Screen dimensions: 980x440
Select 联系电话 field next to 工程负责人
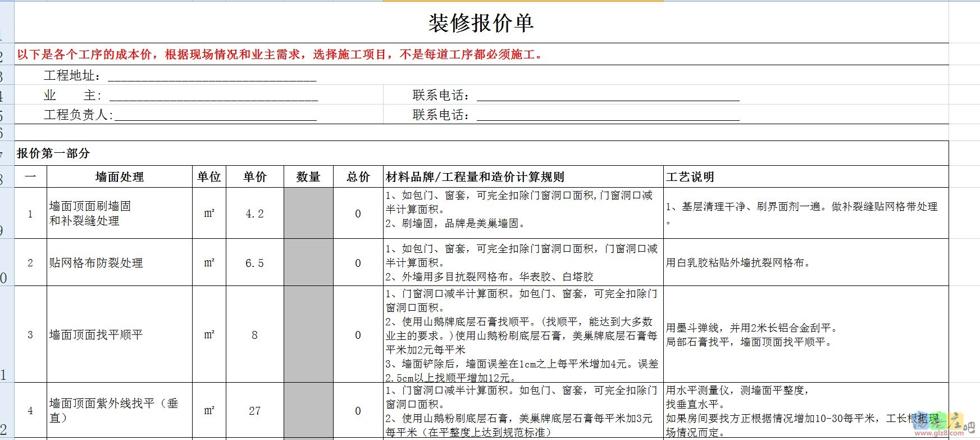coord(576,115)
